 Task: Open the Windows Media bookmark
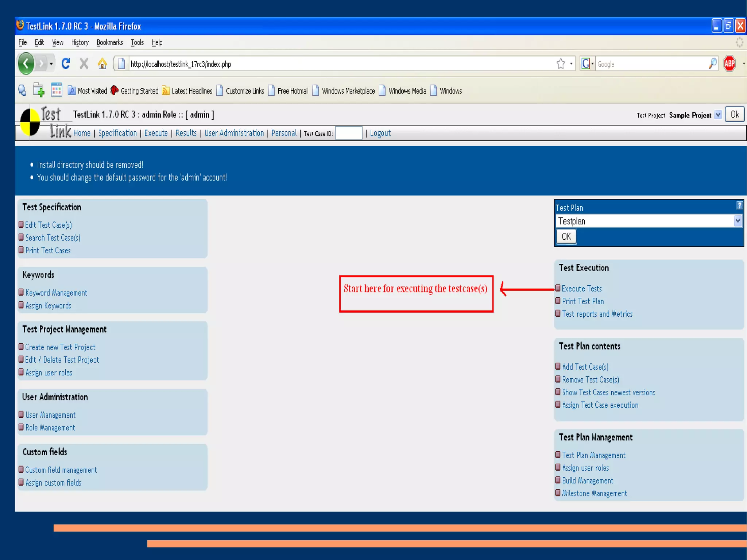coord(403,91)
